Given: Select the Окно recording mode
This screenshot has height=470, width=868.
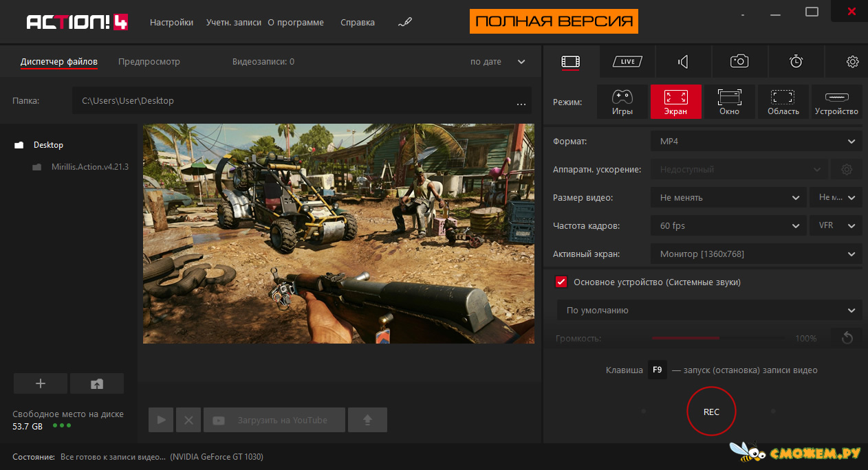Looking at the screenshot, I should (729, 102).
